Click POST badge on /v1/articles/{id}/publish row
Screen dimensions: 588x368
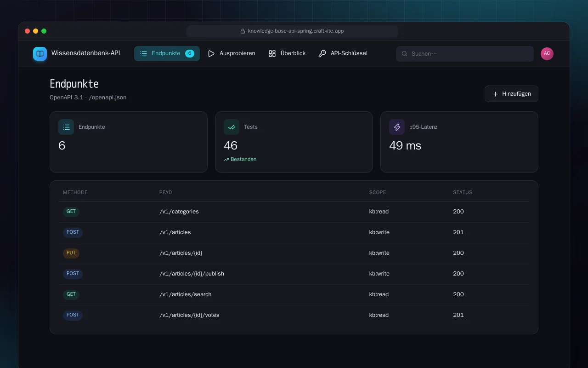(73, 274)
